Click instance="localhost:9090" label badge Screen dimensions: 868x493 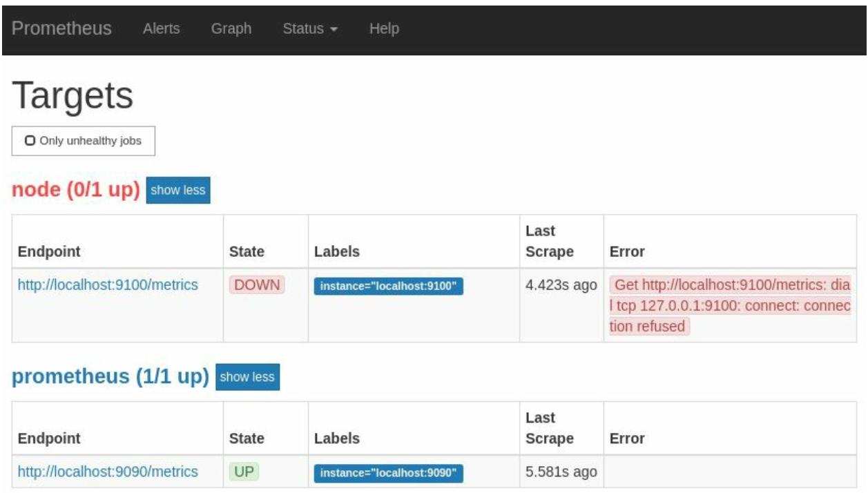(x=388, y=473)
